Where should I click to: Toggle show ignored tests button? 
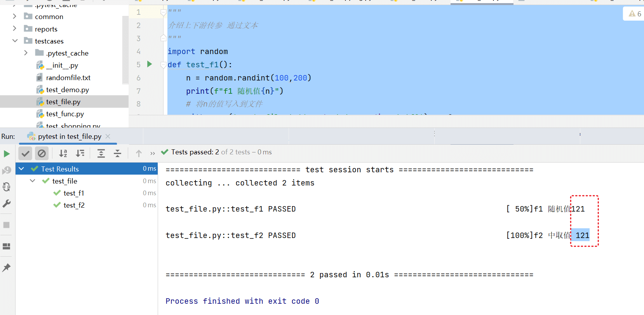42,154
